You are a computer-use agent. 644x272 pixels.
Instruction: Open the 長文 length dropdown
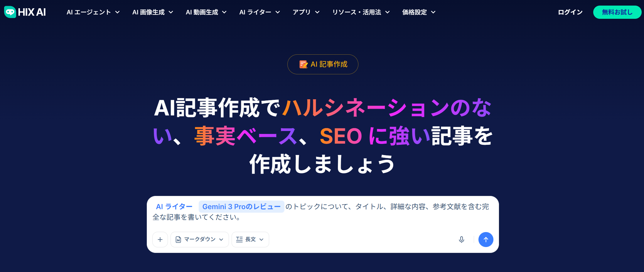(x=250, y=240)
